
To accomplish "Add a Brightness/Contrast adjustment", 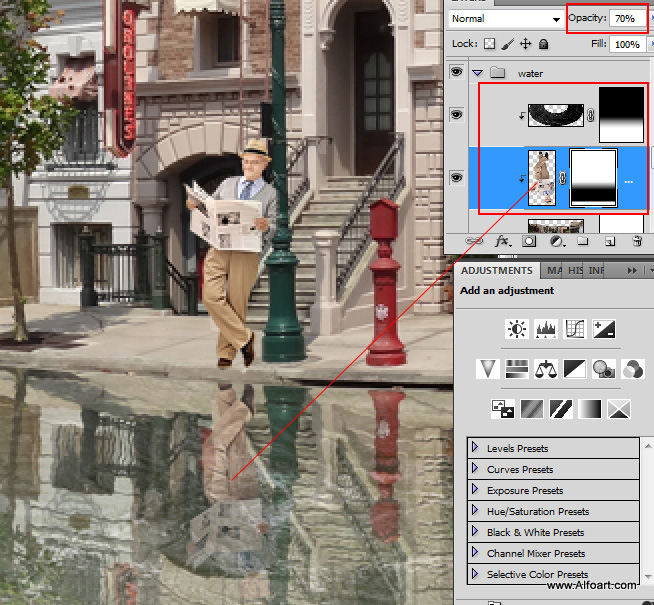I will [x=517, y=329].
